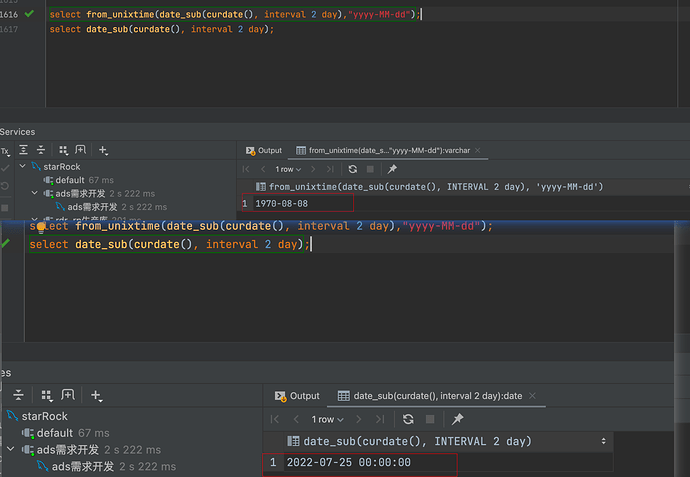Click editor line 1617 date_sub query
Image resolution: width=690 pixels, height=477 pixels.
coord(161,29)
